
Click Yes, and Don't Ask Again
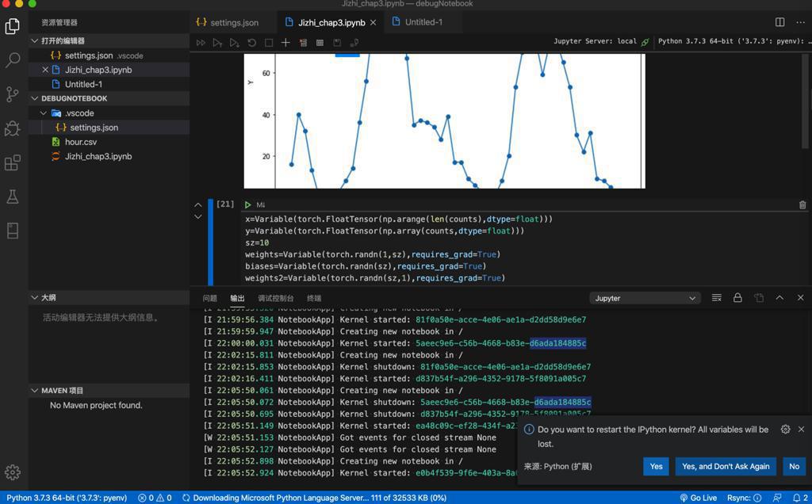[x=726, y=466]
